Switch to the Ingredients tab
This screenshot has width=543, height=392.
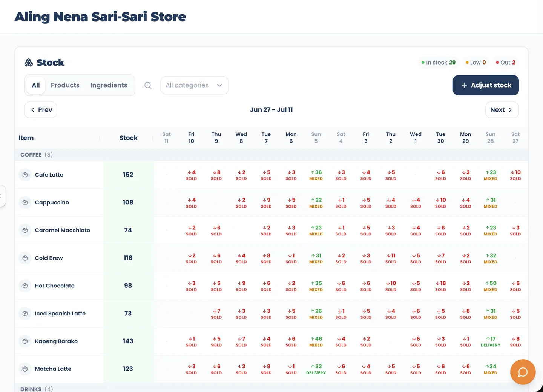(x=109, y=85)
